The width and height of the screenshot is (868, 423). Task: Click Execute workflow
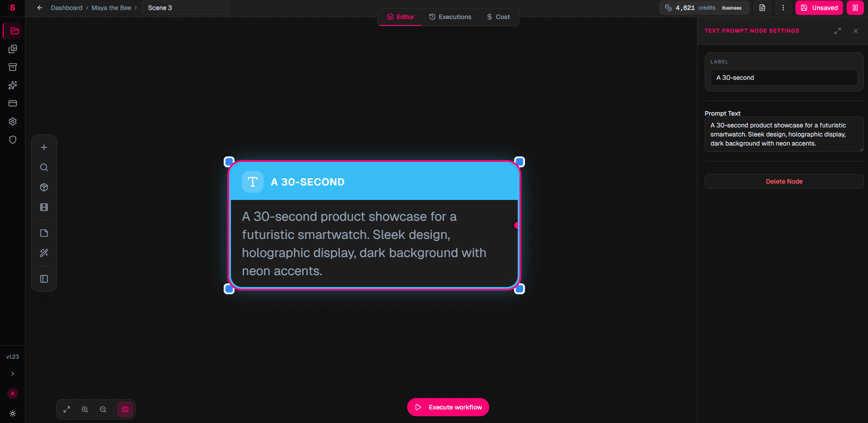pyautogui.click(x=448, y=407)
